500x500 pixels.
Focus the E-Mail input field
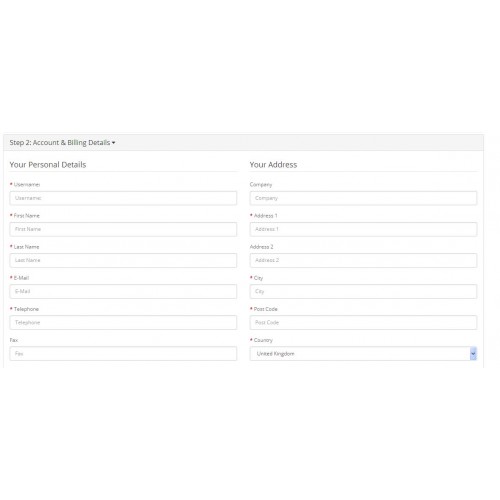123,291
